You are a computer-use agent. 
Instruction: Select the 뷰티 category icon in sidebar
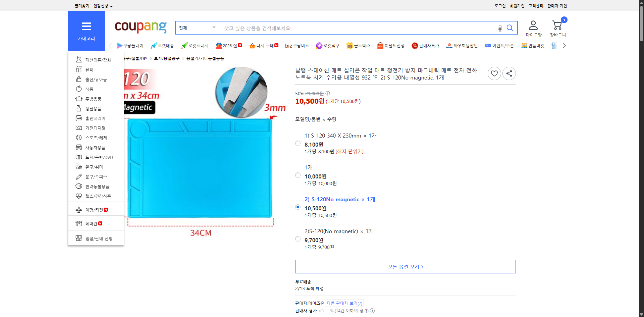coord(79,69)
